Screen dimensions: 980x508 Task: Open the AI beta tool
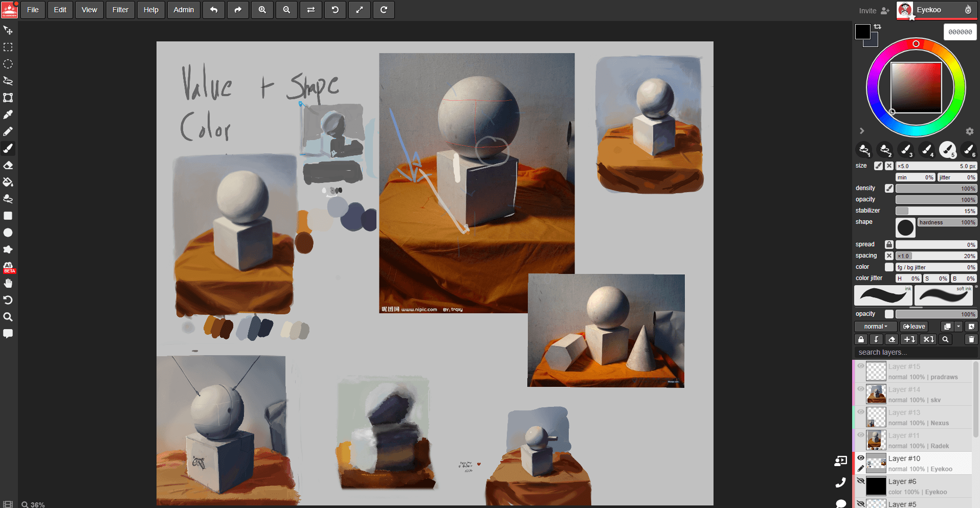pos(9,267)
